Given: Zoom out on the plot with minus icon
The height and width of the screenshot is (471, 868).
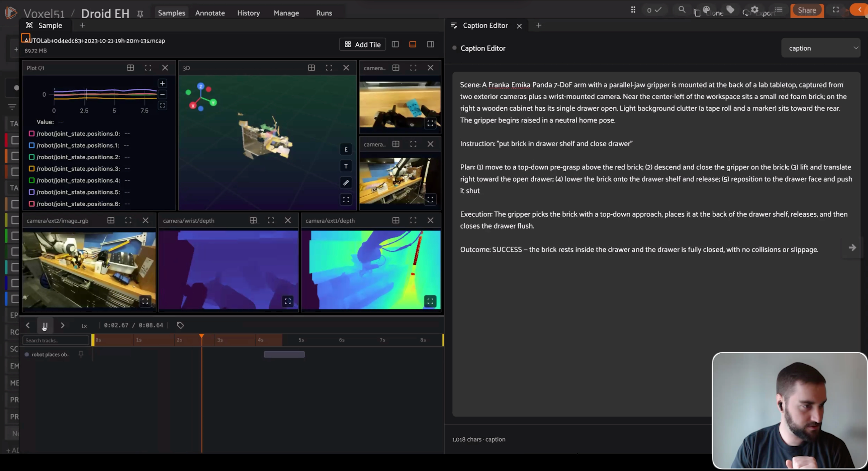Looking at the screenshot, I should (x=162, y=95).
